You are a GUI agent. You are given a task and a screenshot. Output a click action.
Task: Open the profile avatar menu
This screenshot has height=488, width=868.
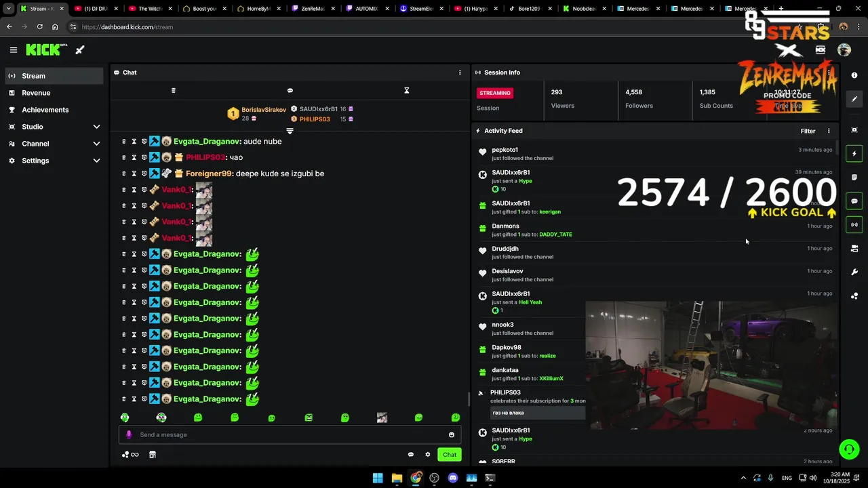click(844, 49)
